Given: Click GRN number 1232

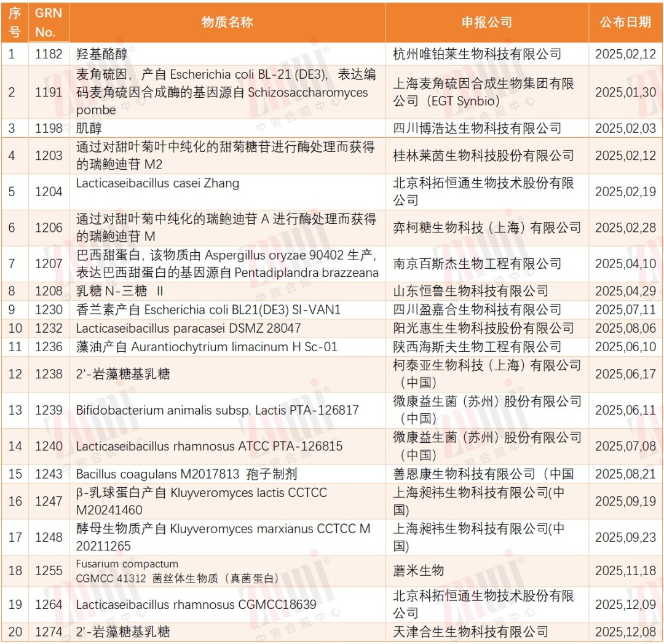Looking at the screenshot, I should pyautogui.click(x=49, y=328).
